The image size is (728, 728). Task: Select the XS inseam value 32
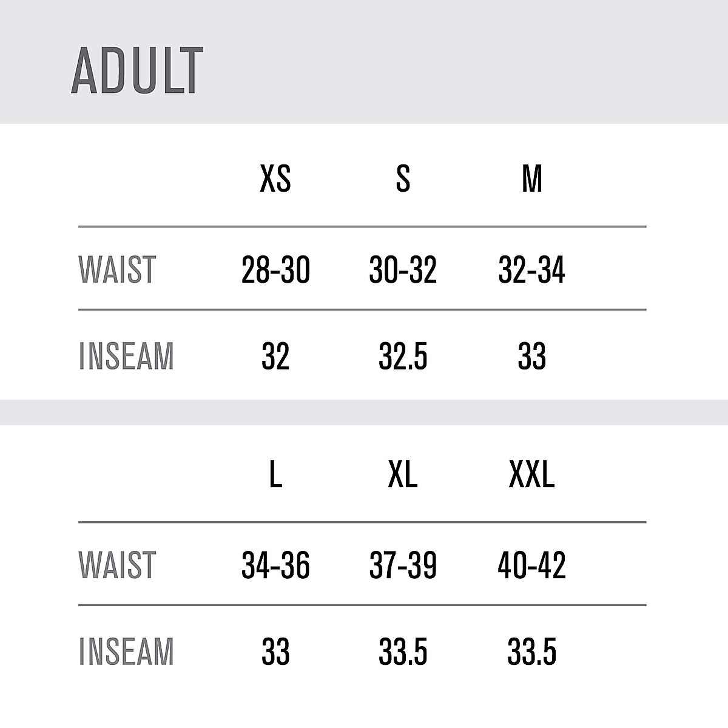tap(275, 356)
